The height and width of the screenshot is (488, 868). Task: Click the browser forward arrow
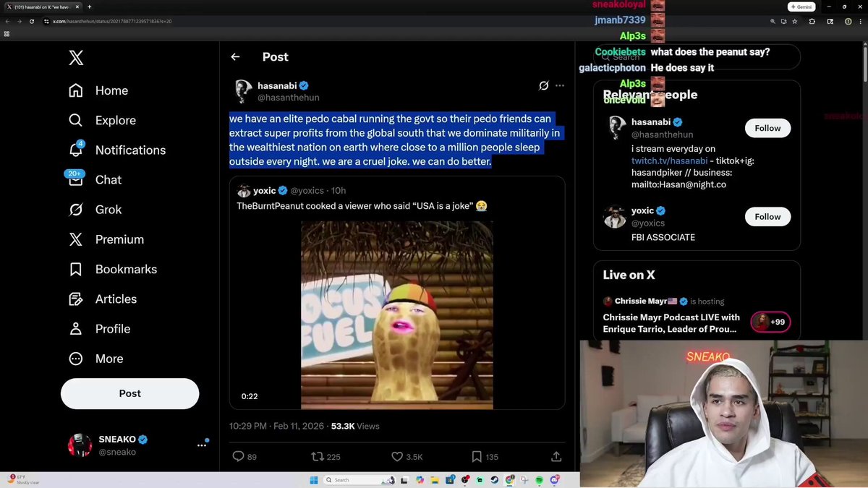point(20,21)
